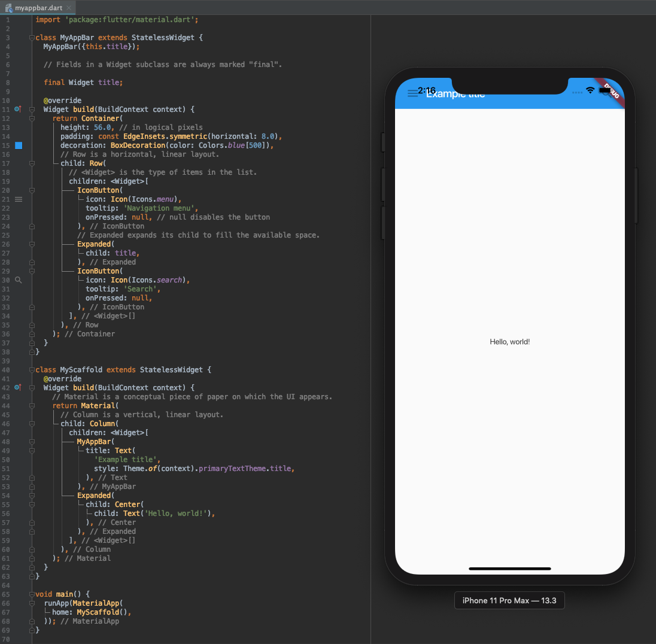The width and height of the screenshot is (656, 644).
Task: Fold the child: Column( block
Action: [x=32, y=424]
